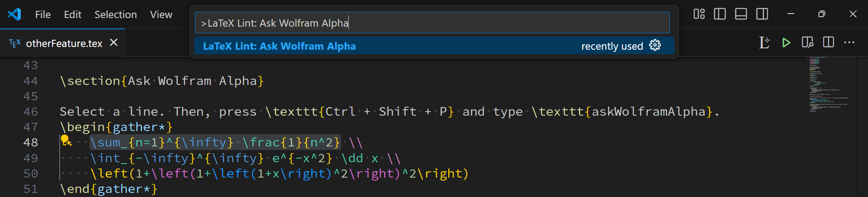This screenshot has height=197, width=868.
Task: Split the editor right
Action: coord(829,42)
